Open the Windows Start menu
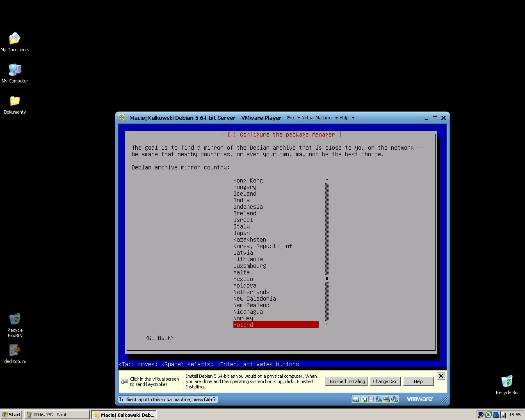Viewport: 525px width, 420px height. [11, 415]
